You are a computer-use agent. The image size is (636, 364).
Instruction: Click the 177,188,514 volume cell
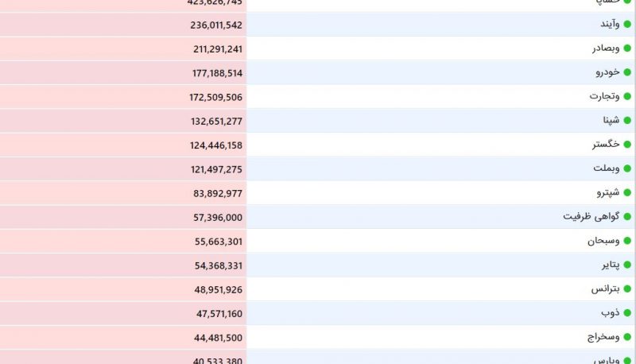(x=123, y=73)
